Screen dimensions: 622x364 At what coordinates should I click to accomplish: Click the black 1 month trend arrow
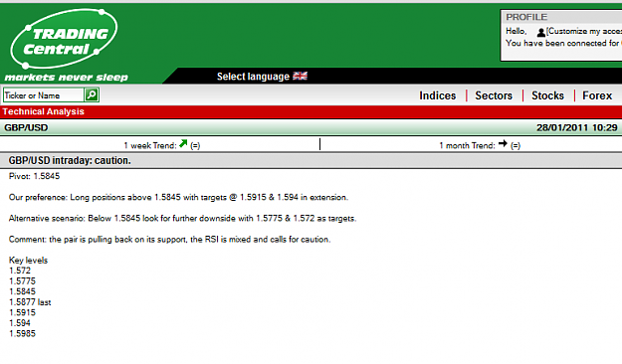coord(503,143)
